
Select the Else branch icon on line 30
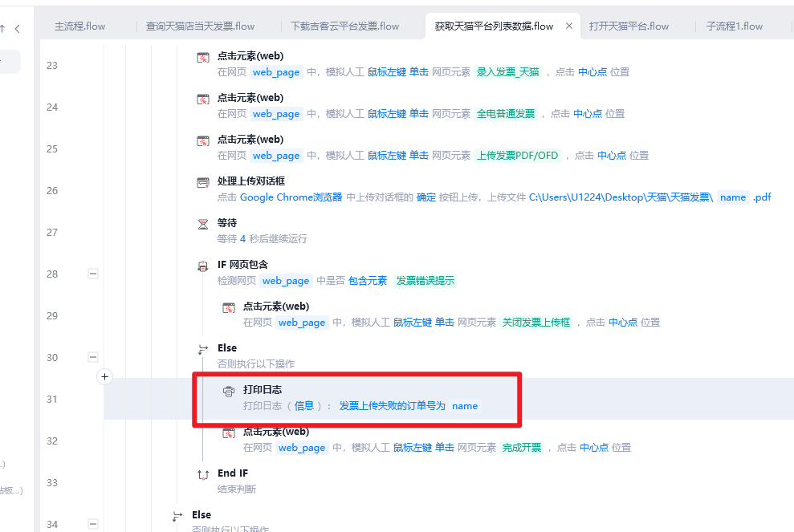click(x=203, y=349)
